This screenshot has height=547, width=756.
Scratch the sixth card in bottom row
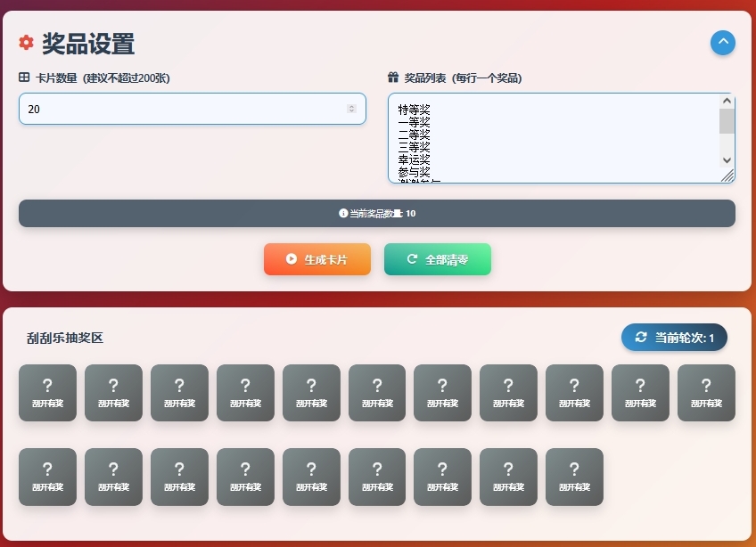click(377, 478)
